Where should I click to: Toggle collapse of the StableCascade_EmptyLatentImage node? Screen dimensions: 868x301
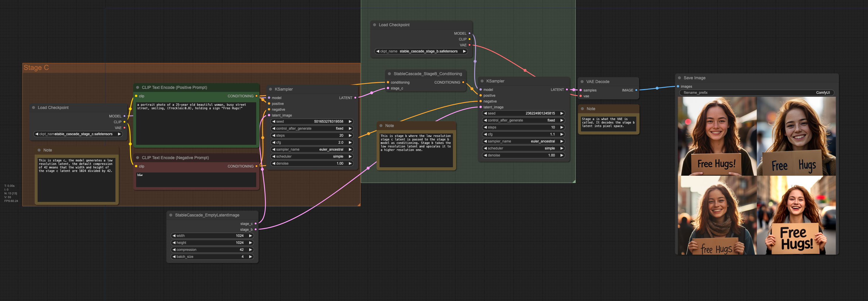pos(171,215)
